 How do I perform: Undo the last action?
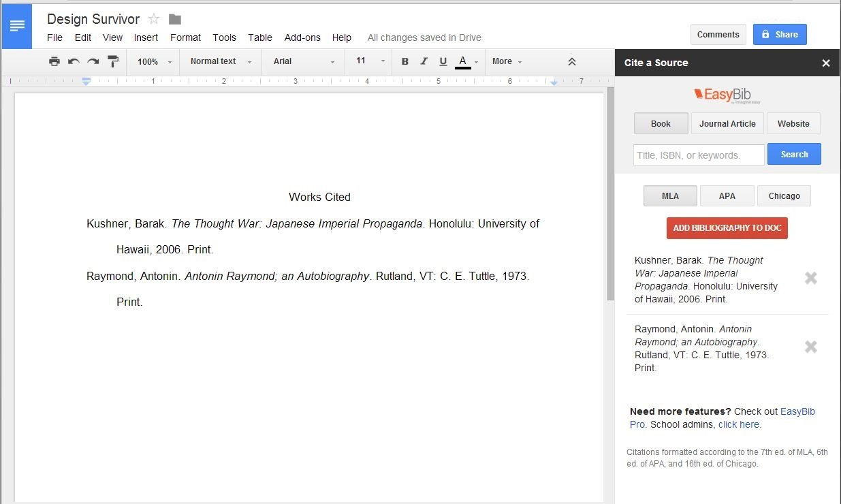(74, 61)
